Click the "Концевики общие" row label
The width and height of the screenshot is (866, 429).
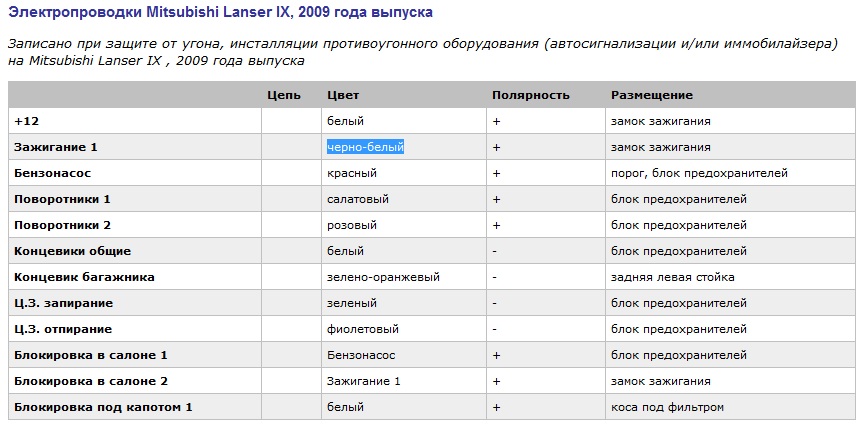[x=72, y=251]
